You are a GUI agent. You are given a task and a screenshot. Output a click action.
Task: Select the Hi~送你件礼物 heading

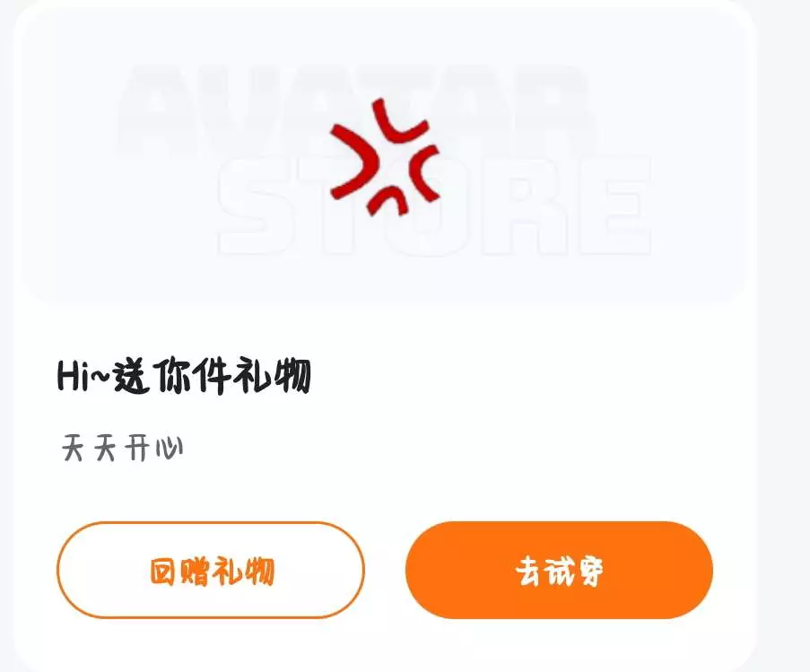click(183, 376)
